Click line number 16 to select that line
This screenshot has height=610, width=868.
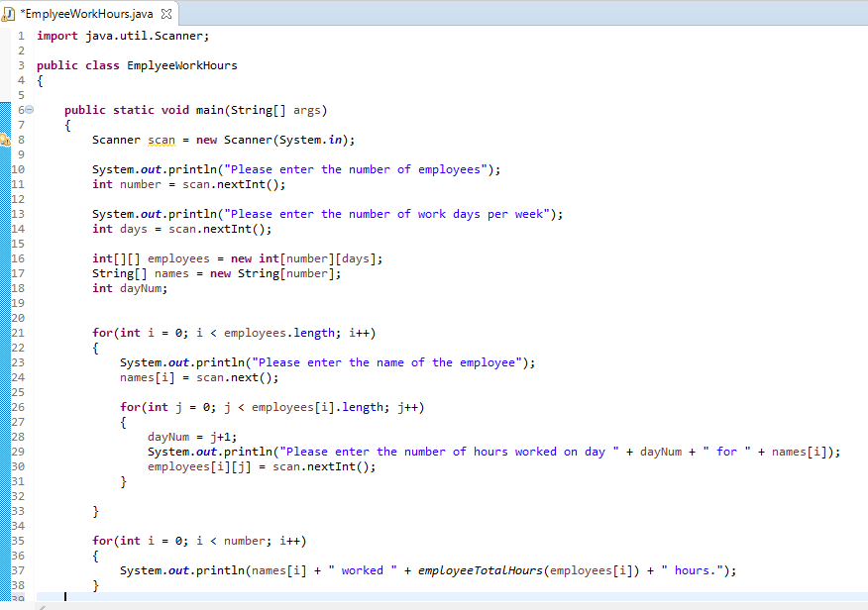point(21,257)
